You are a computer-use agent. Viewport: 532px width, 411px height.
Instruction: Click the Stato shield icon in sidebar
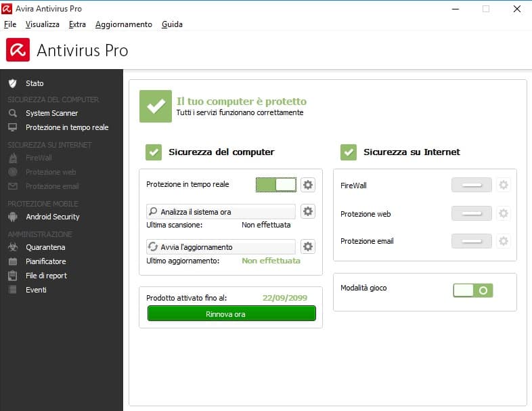(13, 83)
